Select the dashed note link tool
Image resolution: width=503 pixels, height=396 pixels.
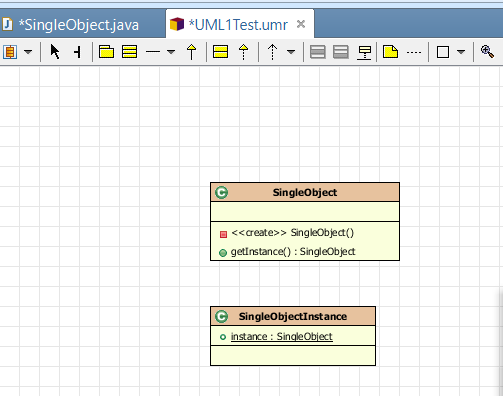click(414, 52)
